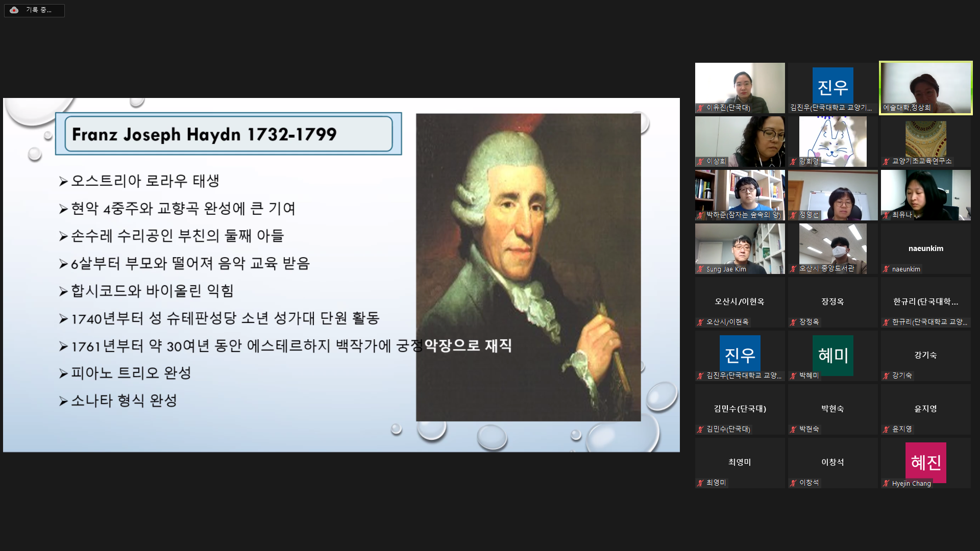
Task: Select the 교양기초교육연구소 participant tile
Action: click(x=925, y=141)
